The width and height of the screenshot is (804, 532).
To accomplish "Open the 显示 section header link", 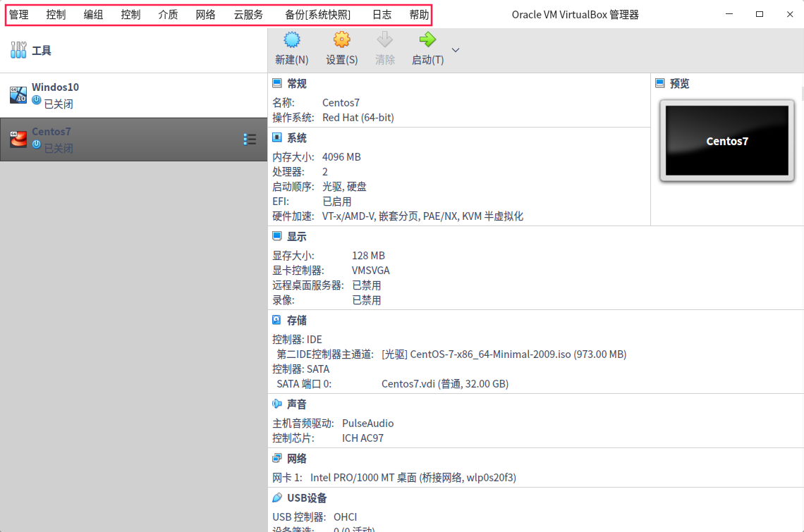I will [x=297, y=237].
